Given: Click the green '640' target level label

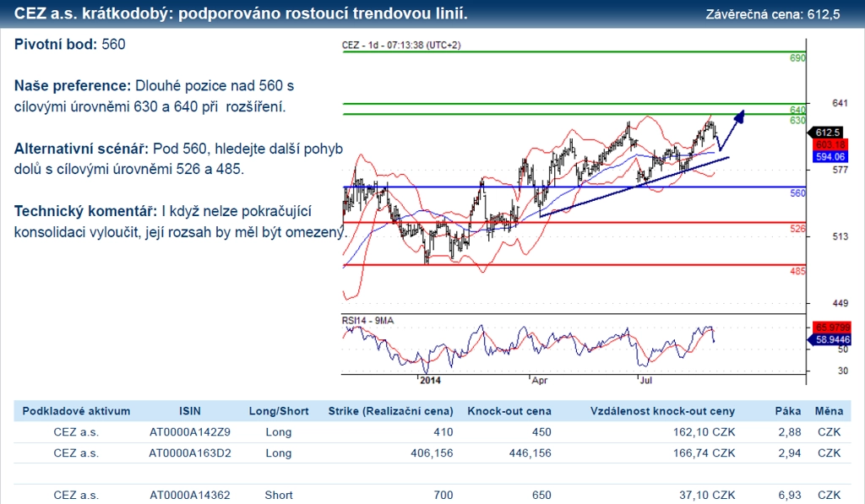Looking at the screenshot, I should pyautogui.click(x=797, y=110).
